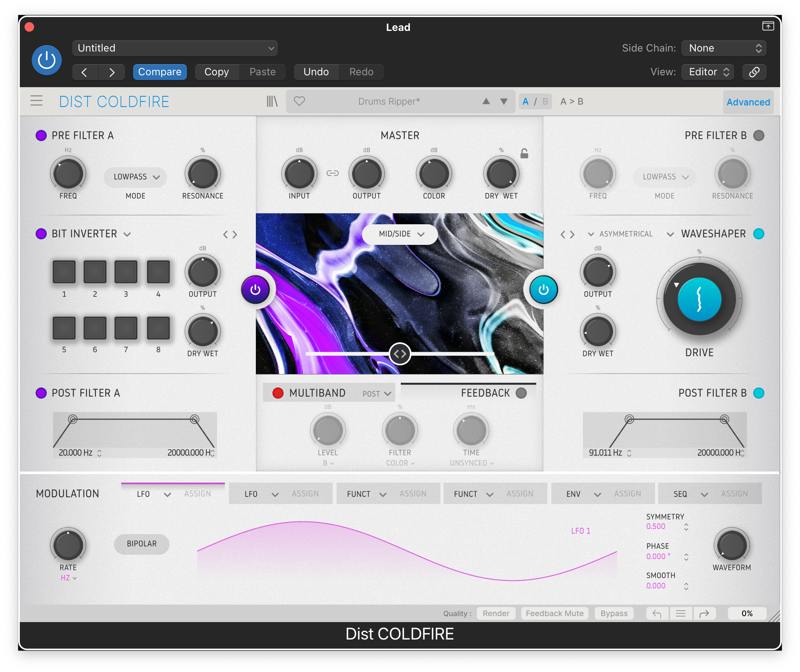Viewport: 800px width, 672px height.
Task: Click the BIPOLAR button
Action: pyautogui.click(x=142, y=544)
